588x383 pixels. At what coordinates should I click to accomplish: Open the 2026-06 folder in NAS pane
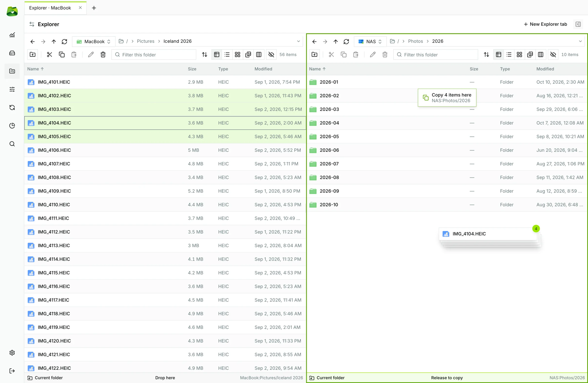447,150
